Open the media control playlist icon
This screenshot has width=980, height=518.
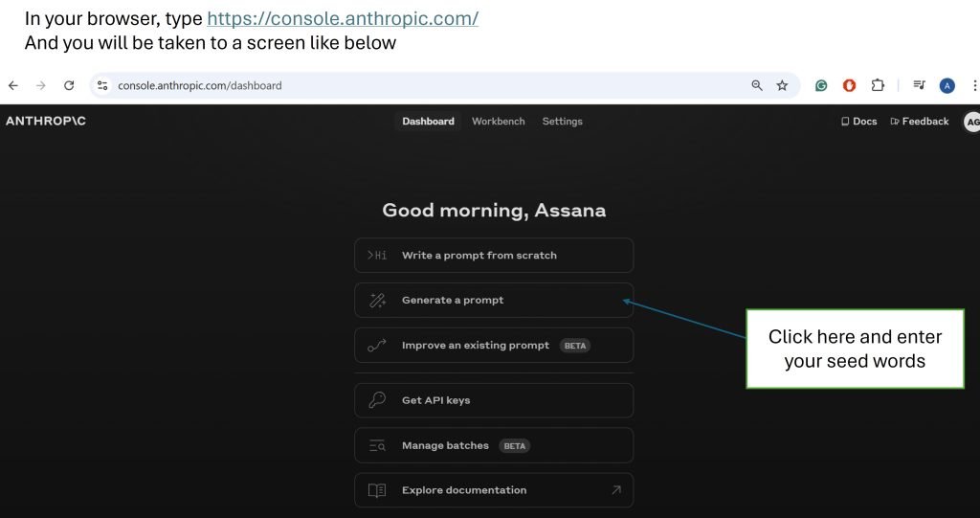(919, 86)
